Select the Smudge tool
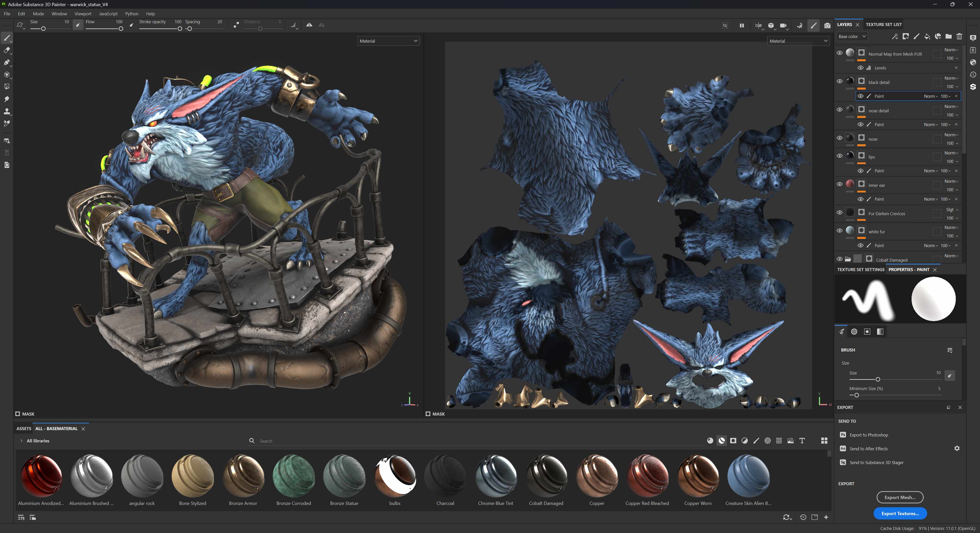 [6, 99]
